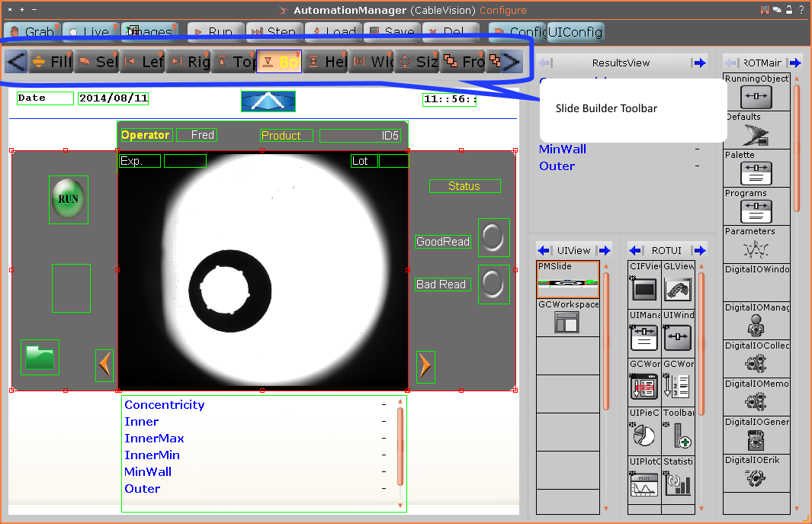Screen dimensions: 812x524
Task: Choose the equal Width tool
Action: [371, 62]
